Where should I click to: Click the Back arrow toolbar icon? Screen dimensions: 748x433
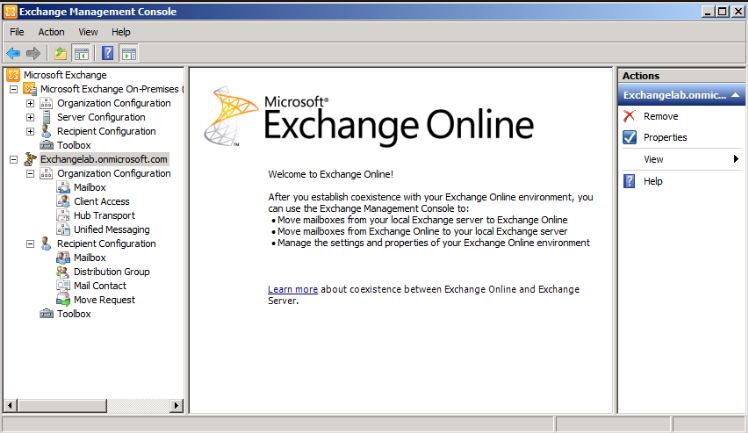13,53
